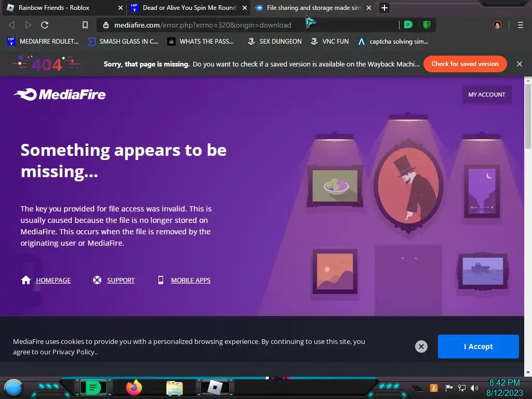Open the SMASH GLASS IN C... bookmark

[123, 42]
